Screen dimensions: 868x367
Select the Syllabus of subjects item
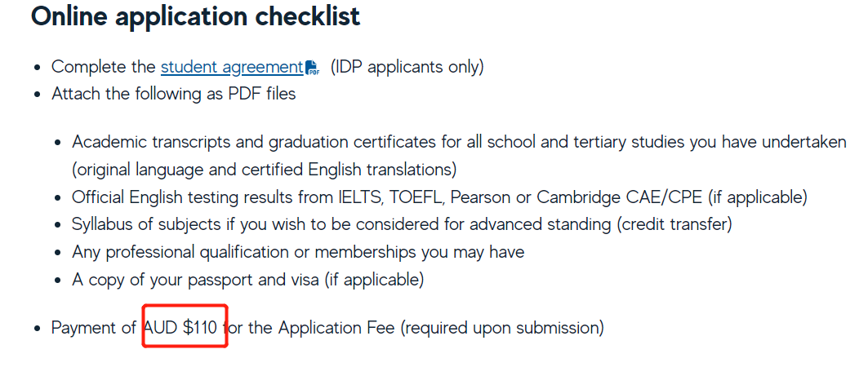tap(402, 224)
